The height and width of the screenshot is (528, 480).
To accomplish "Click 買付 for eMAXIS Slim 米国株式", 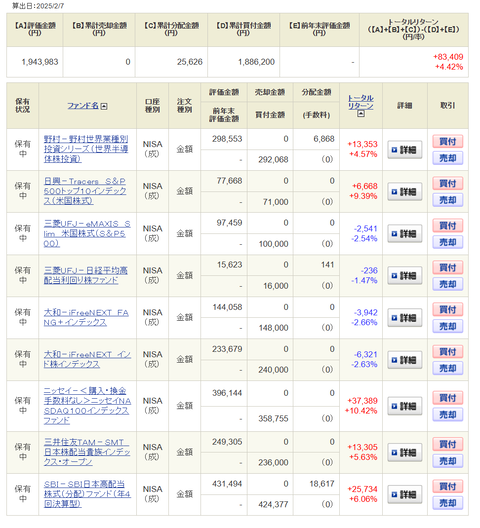I will click(x=448, y=225).
